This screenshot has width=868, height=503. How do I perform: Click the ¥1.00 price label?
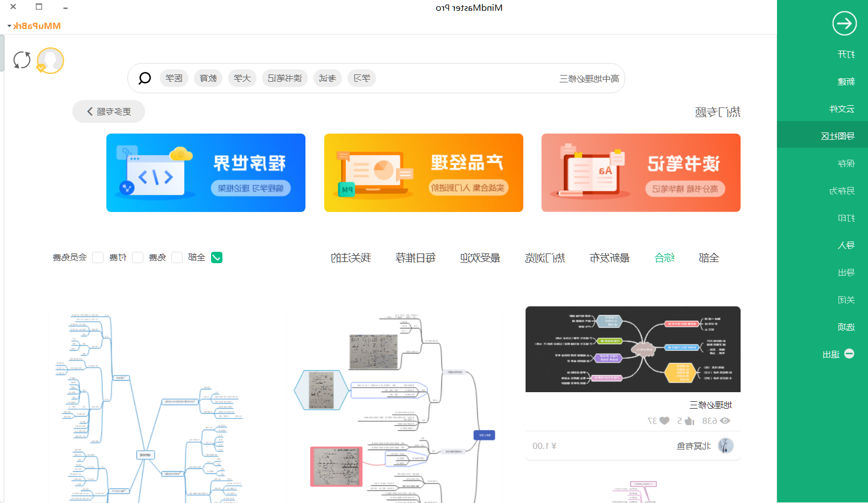click(x=544, y=446)
